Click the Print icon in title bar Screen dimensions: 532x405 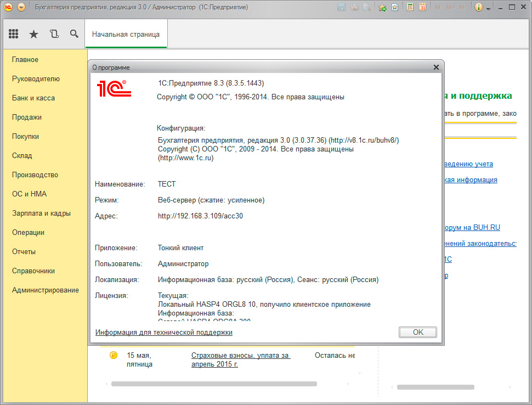pyautogui.click(x=354, y=7)
